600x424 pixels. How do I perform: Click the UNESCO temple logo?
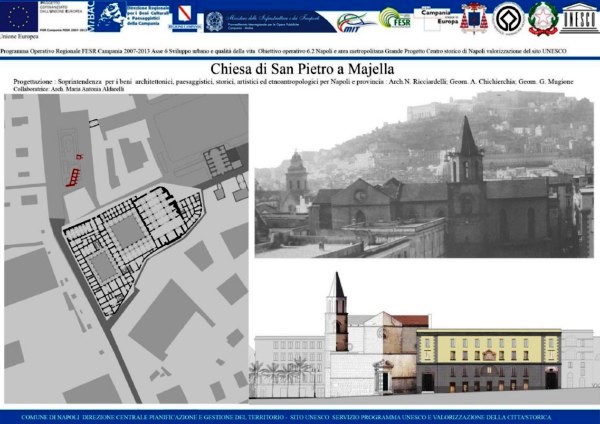579,18
